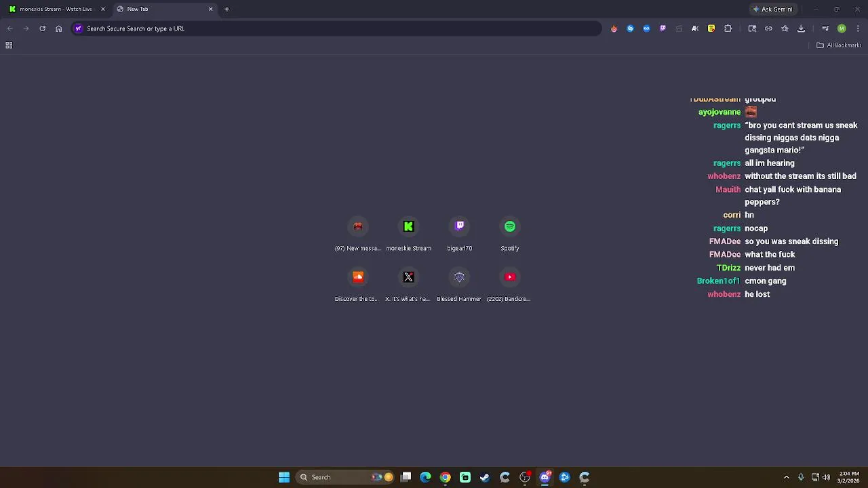Screen dimensions: 868x488
Task: Click username Mauith in chat overlay
Action: click(x=728, y=189)
